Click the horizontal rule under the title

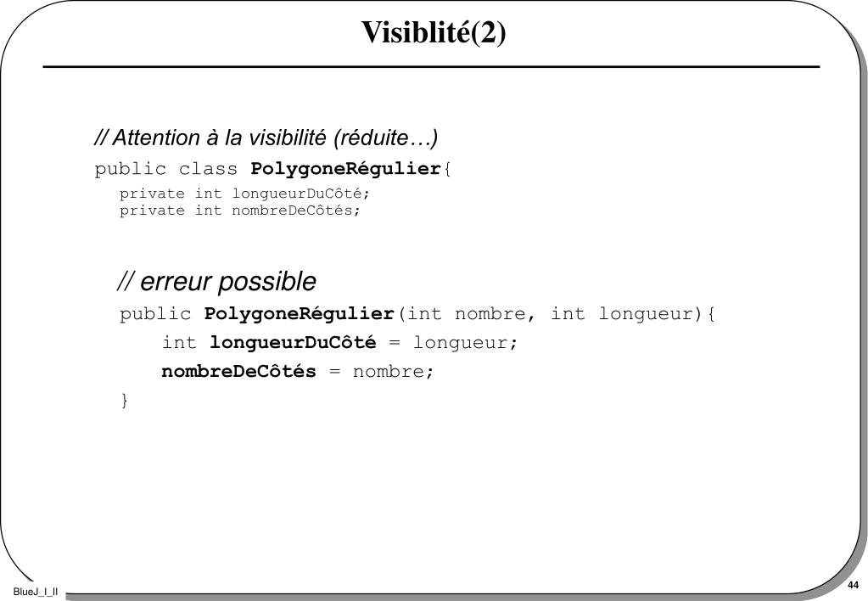[431, 67]
